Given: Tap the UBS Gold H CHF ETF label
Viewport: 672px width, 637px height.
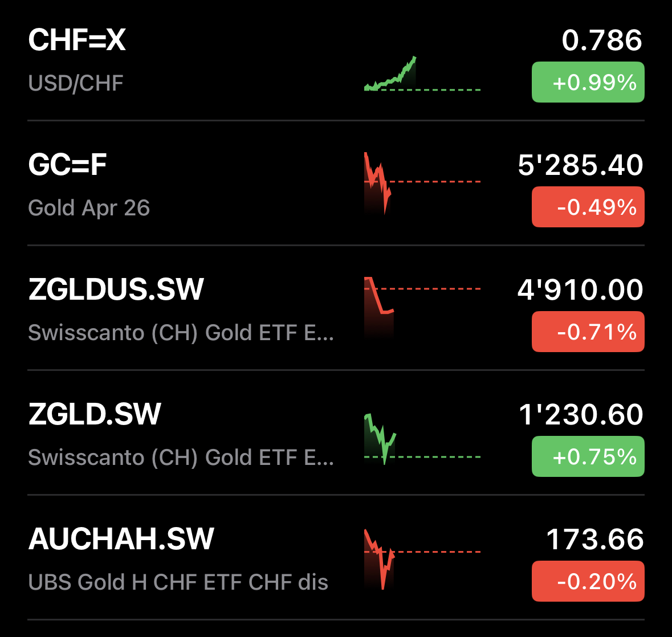Looking at the screenshot, I should pos(178,582).
